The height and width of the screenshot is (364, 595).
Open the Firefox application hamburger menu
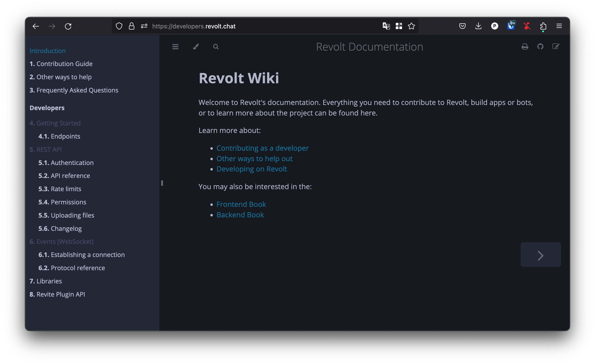[x=559, y=26]
